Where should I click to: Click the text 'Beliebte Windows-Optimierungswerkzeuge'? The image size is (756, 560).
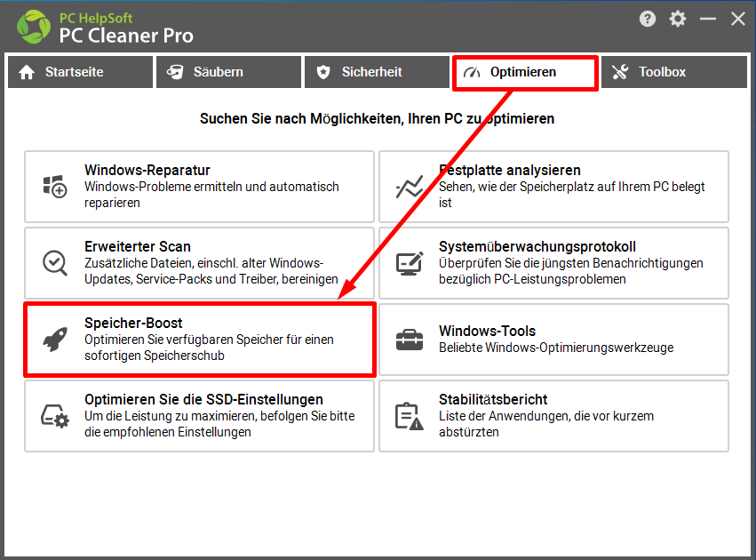556,348
